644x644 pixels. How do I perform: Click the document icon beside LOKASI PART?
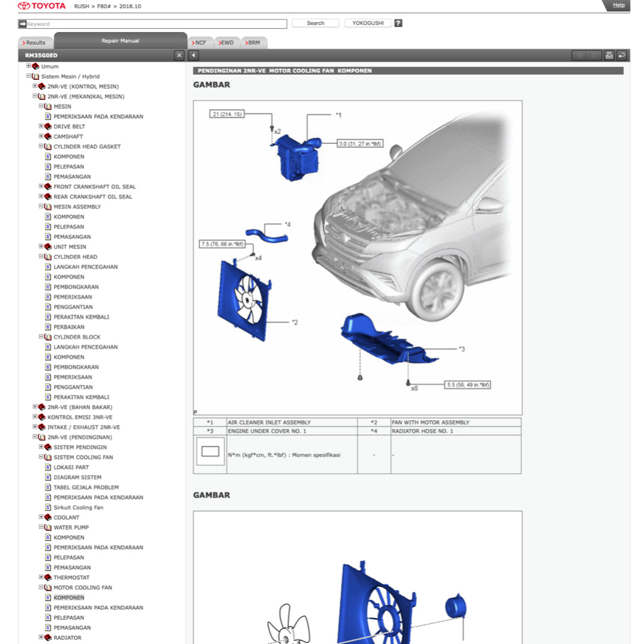click(48, 467)
